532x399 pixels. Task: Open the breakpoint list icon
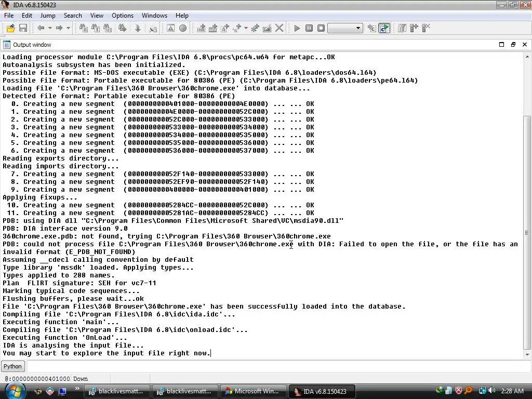click(x=402, y=28)
